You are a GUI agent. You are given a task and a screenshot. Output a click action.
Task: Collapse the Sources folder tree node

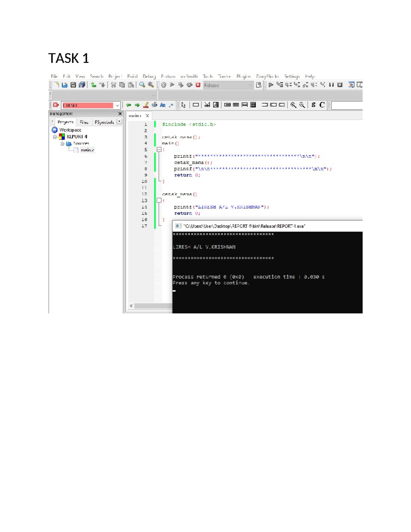pos(62,144)
